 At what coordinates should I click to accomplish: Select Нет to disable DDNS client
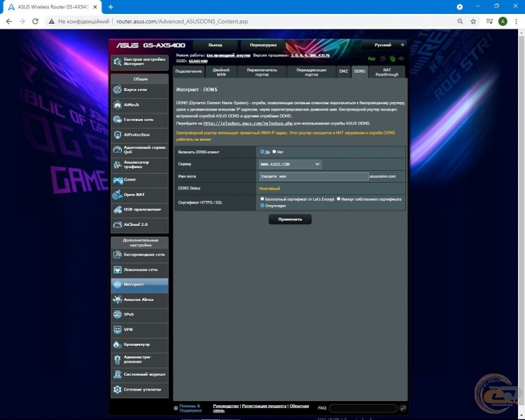coord(274,152)
